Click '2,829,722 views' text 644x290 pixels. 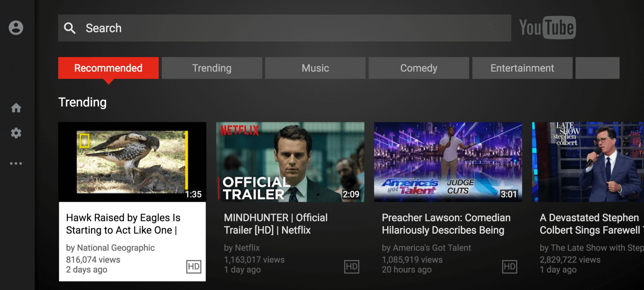pyautogui.click(x=570, y=260)
